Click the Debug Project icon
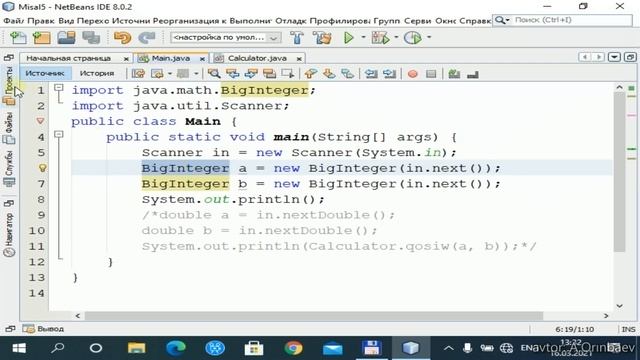This screenshot has width=640, height=360. (x=380, y=38)
